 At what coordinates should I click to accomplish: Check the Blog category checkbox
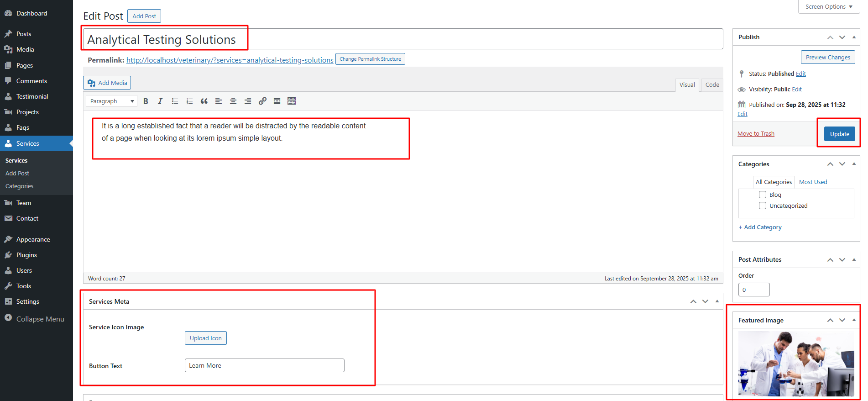[x=763, y=195]
